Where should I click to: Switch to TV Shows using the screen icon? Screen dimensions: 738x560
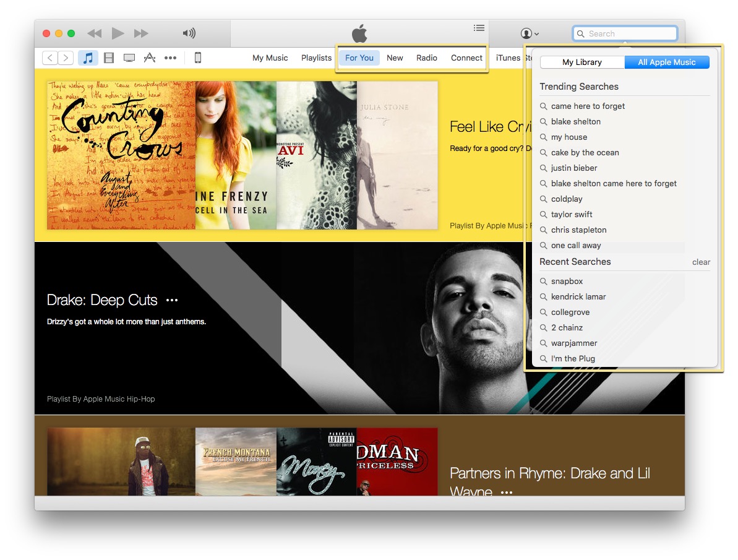click(x=129, y=57)
